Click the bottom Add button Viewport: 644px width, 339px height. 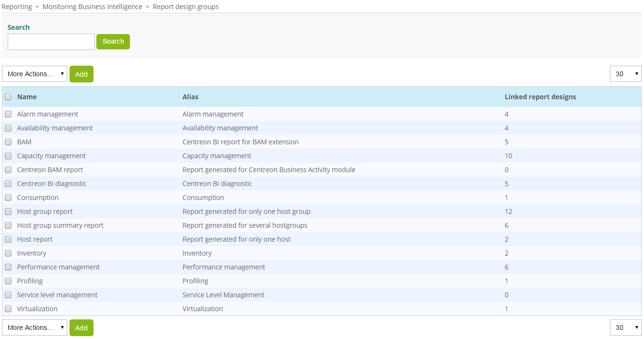pyautogui.click(x=81, y=327)
